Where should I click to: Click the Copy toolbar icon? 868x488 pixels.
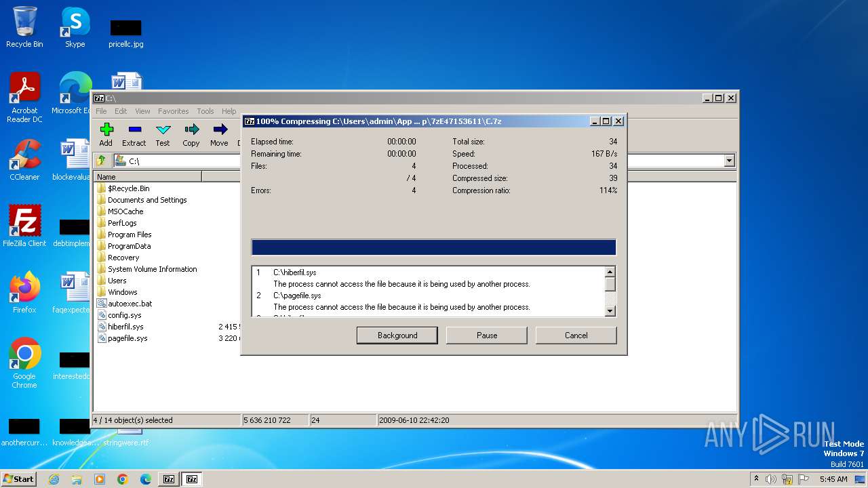point(191,134)
